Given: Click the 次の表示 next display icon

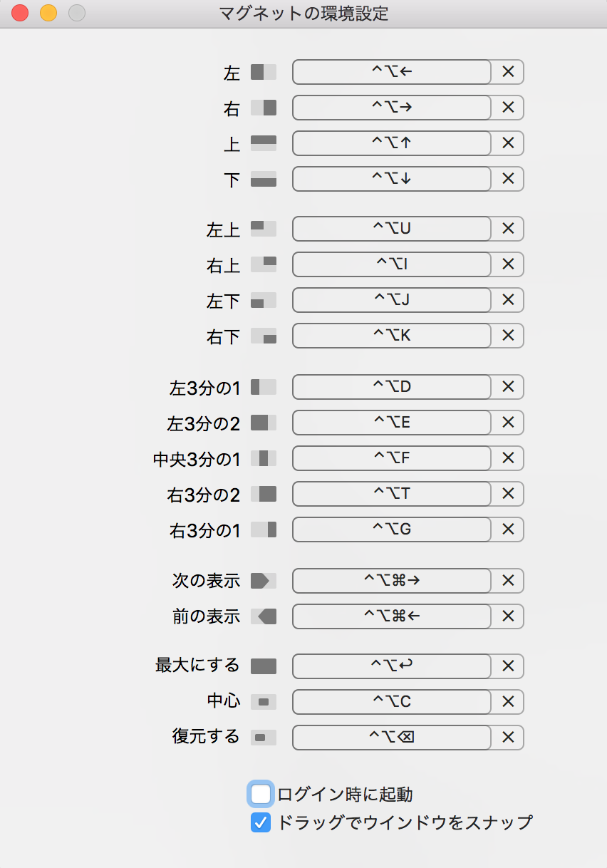Looking at the screenshot, I should click(x=263, y=581).
